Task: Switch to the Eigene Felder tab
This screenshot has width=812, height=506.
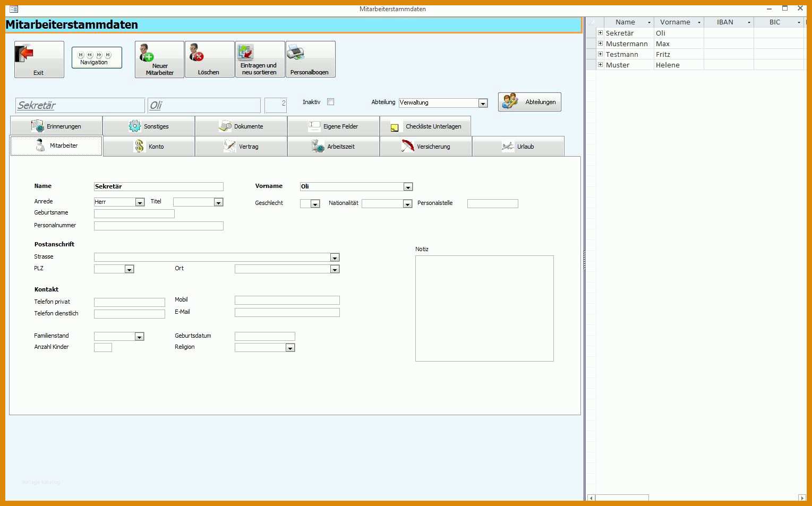Action: pyautogui.click(x=334, y=126)
